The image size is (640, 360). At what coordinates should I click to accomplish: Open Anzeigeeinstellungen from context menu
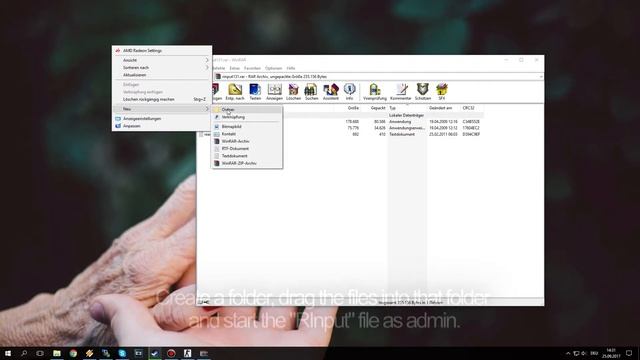162,118
